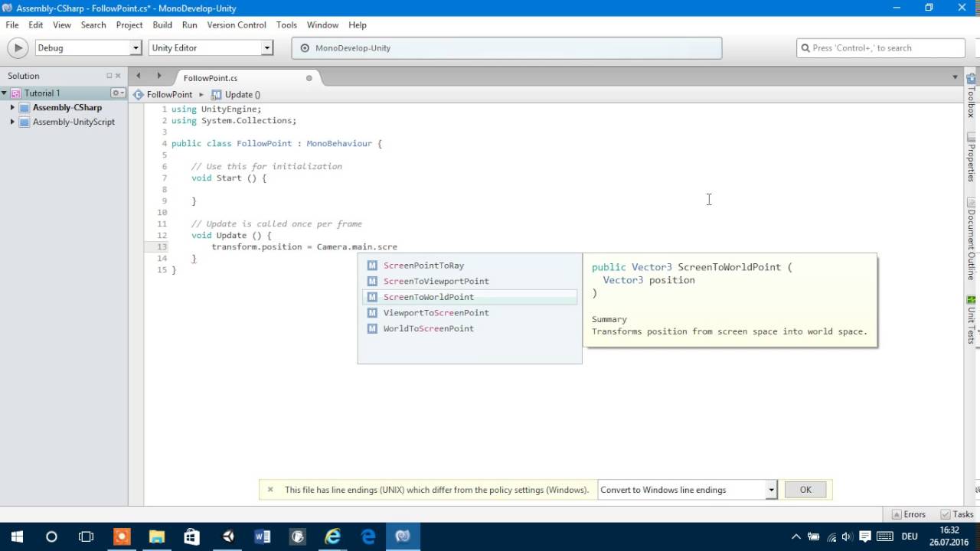
Task: Open the Version Control menu
Action: pyautogui.click(x=237, y=24)
